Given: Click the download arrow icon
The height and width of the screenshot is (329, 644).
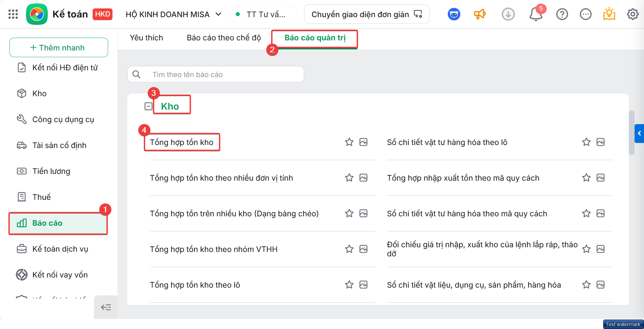Looking at the screenshot, I should pos(508,14).
